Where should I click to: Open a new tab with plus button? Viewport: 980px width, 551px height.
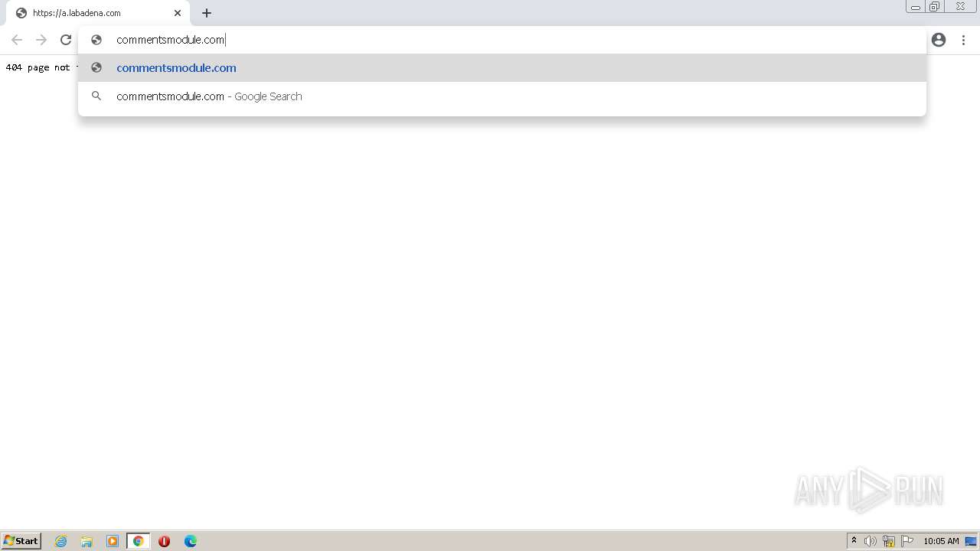click(207, 13)
